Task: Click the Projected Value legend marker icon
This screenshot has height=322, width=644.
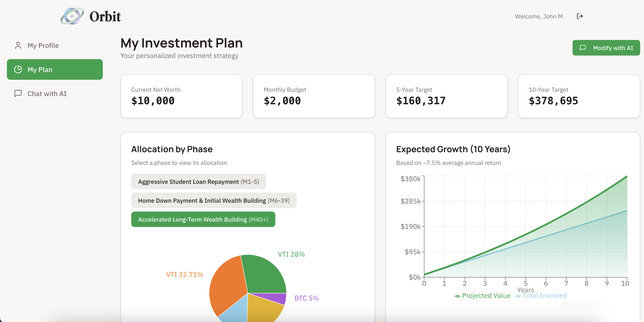Action: pos(457,296)
